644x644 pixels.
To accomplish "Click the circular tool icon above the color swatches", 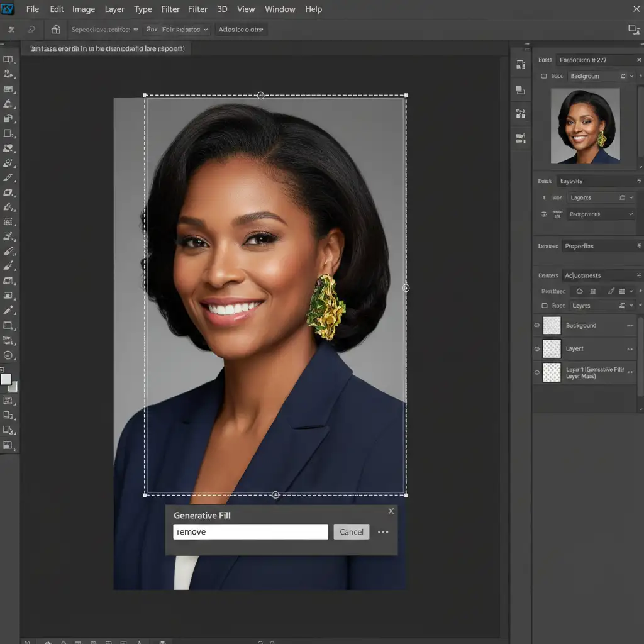I will 8,355.
